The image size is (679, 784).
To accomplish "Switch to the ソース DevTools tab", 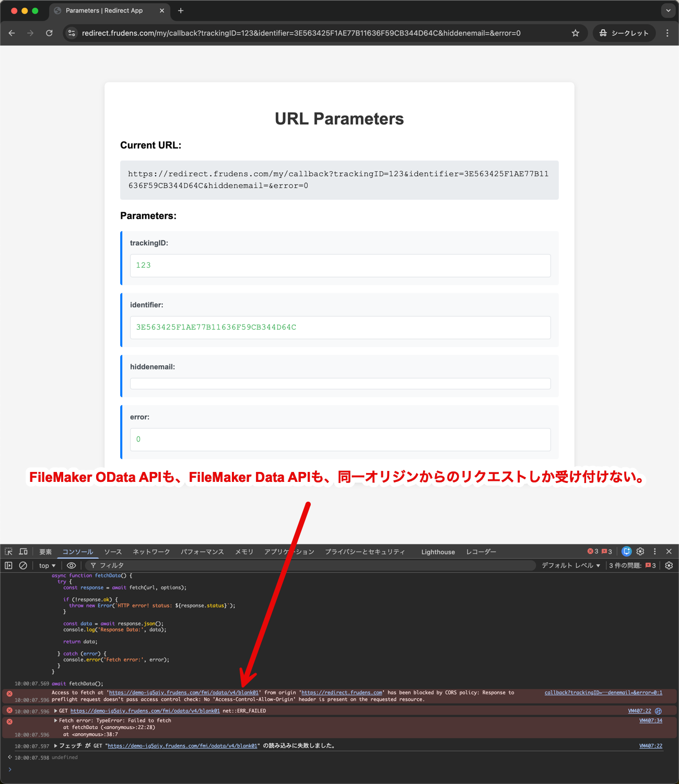I will (x=113, y=552).
